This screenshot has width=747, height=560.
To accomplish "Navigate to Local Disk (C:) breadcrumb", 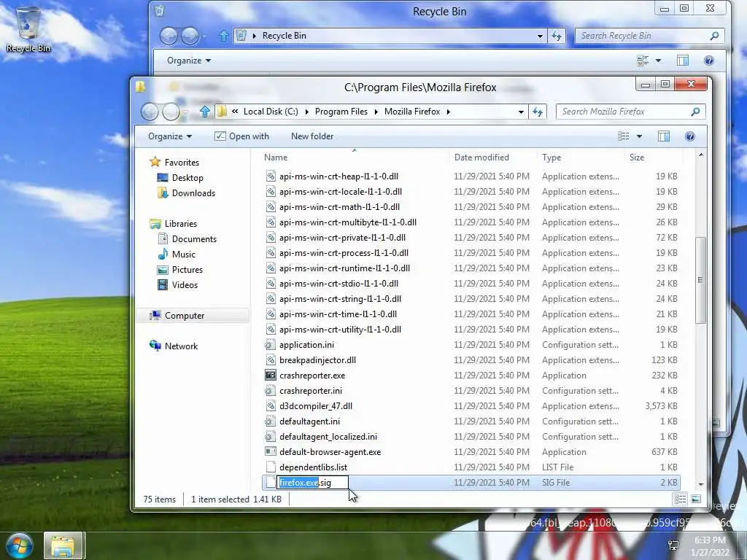I will [x=271, y=112].
